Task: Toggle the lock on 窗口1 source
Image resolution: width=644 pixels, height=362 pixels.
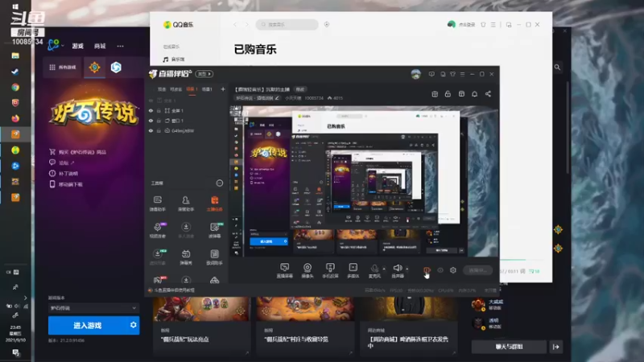Action: click(159, 121)
